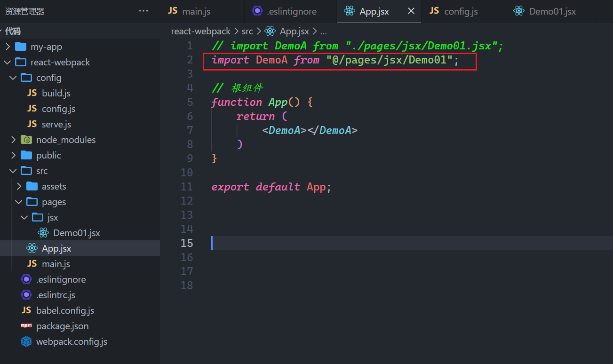The width and height of the screenshot is (613, 364).
Task: Open main.js in the file tree
Action: click(56, 264)
